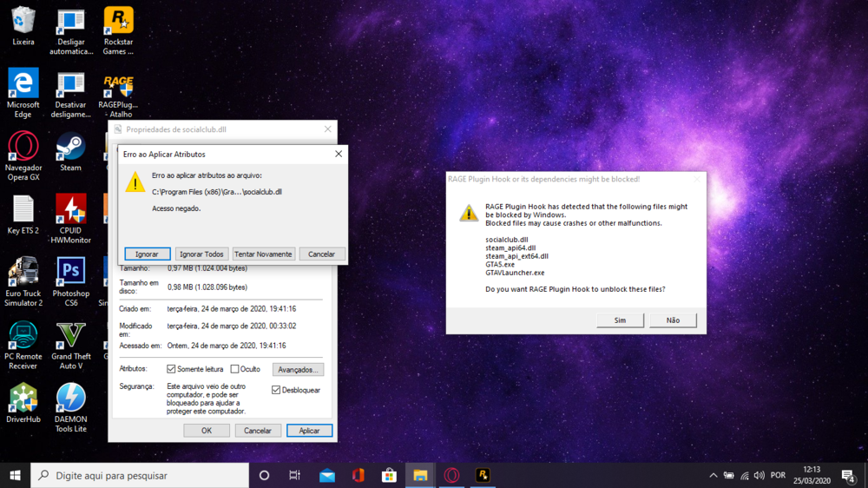Select PC Remote Receiver icon

(x=23, y=345)
